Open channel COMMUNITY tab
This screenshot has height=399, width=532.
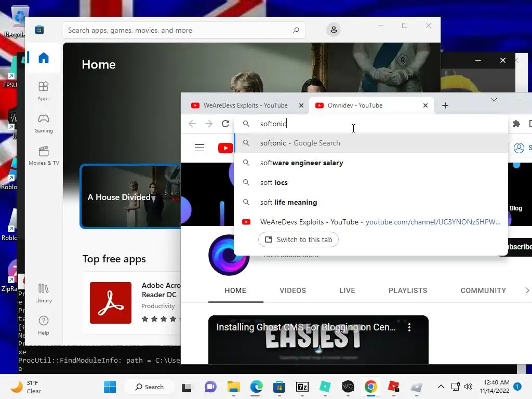483,290
